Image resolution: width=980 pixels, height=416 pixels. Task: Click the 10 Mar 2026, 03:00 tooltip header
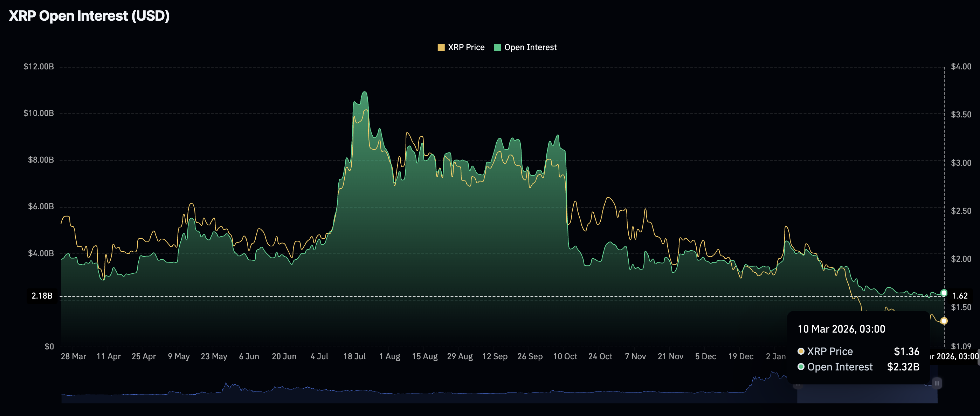tap(841, 329)
